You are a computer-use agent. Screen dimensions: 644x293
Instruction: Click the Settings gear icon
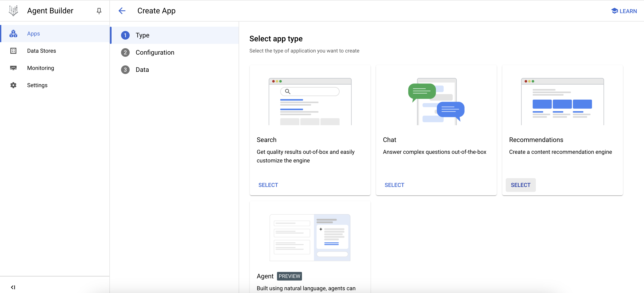[x=13, y=85]
